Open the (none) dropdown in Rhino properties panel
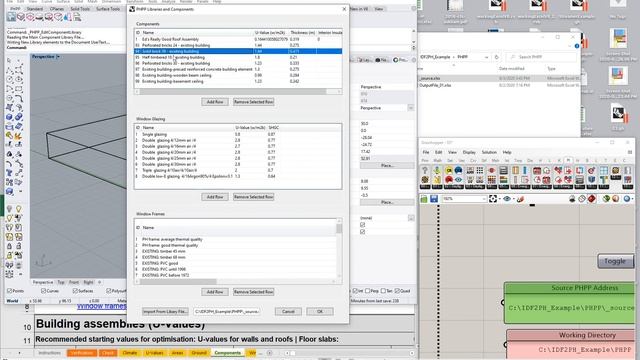640x360 pixels. tap(411, 218)
